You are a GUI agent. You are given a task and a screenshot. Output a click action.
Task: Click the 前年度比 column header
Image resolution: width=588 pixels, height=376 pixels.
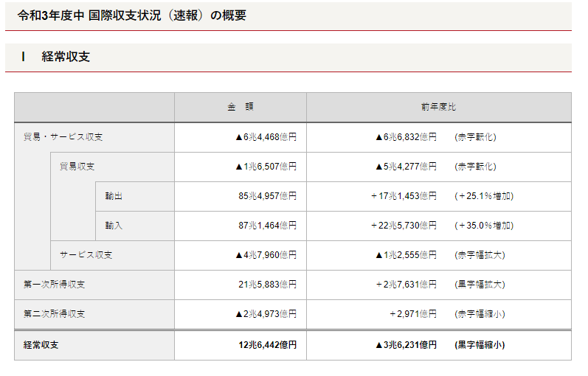click(x=438, y=107)
